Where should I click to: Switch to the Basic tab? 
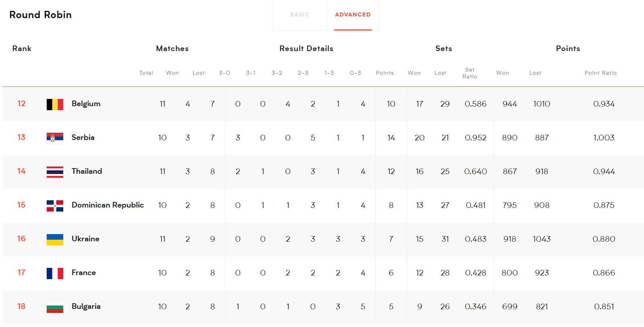tap(300, 15)
